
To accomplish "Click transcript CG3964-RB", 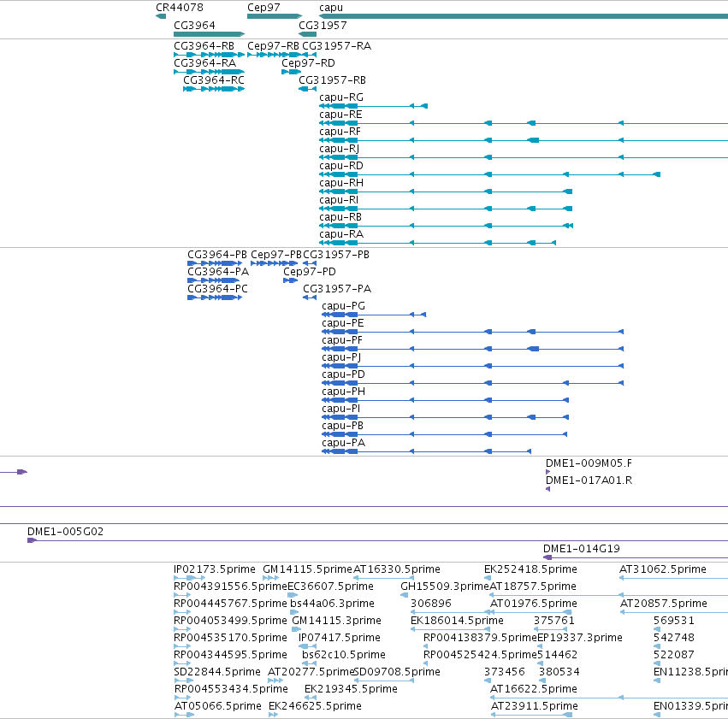I will [209, 55].
